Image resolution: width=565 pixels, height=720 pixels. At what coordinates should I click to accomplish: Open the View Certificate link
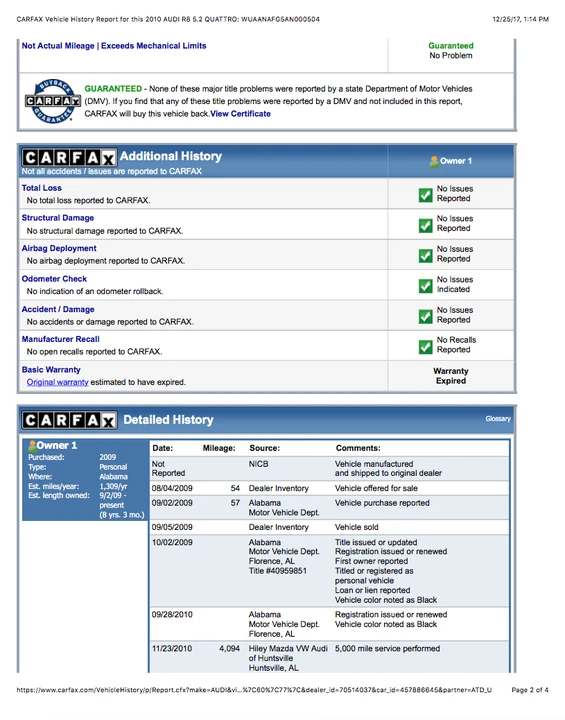click(x=240, y=114)
